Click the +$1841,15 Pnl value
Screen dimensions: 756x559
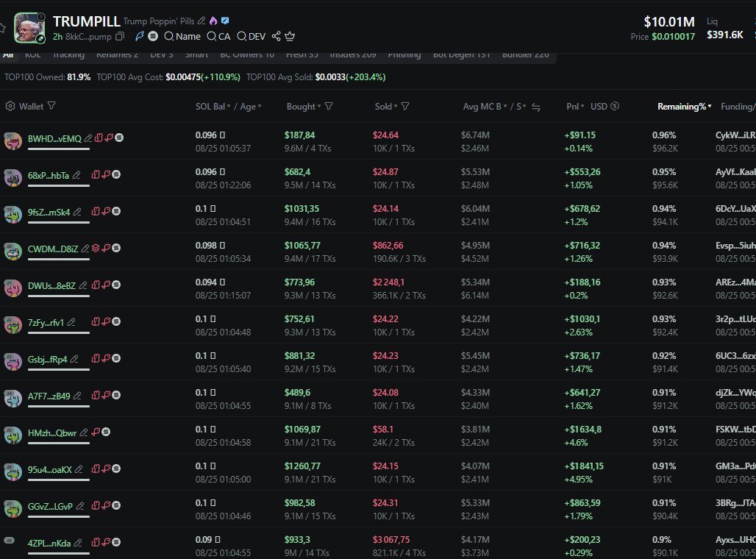584,466
